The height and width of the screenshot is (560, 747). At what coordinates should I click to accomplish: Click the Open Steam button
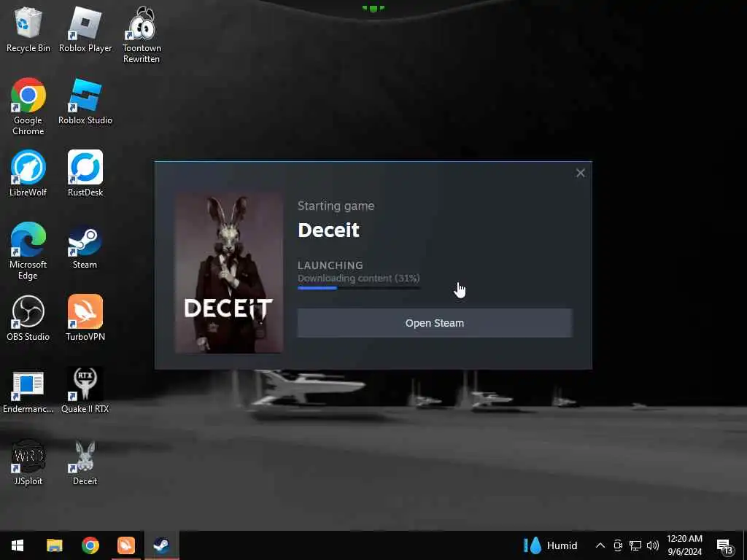(435, 323)
